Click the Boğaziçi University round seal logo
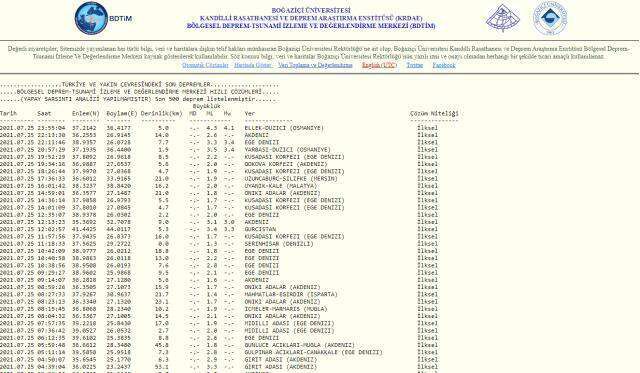The height and width of the screenshot is (373, 640). pos(550,18)
